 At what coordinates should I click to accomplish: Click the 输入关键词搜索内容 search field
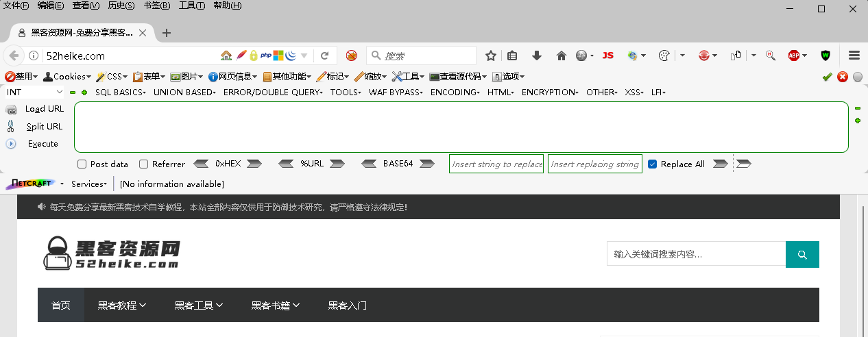696,254
